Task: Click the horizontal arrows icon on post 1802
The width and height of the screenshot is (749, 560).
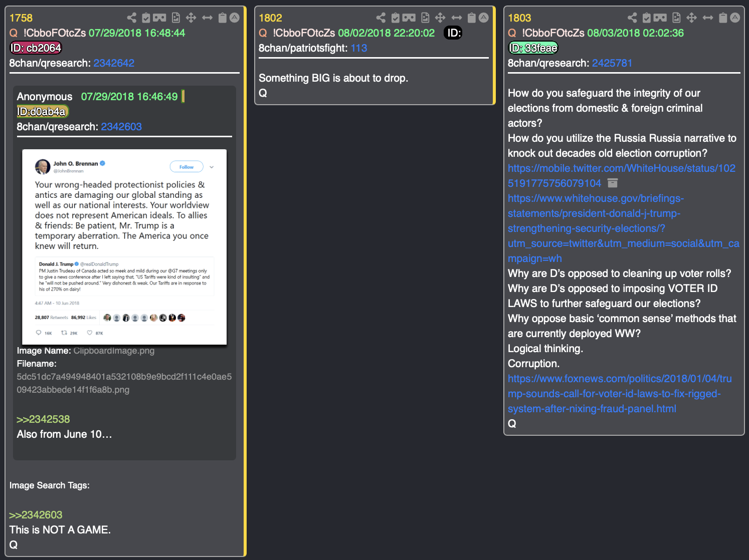Action: [457, 18]
